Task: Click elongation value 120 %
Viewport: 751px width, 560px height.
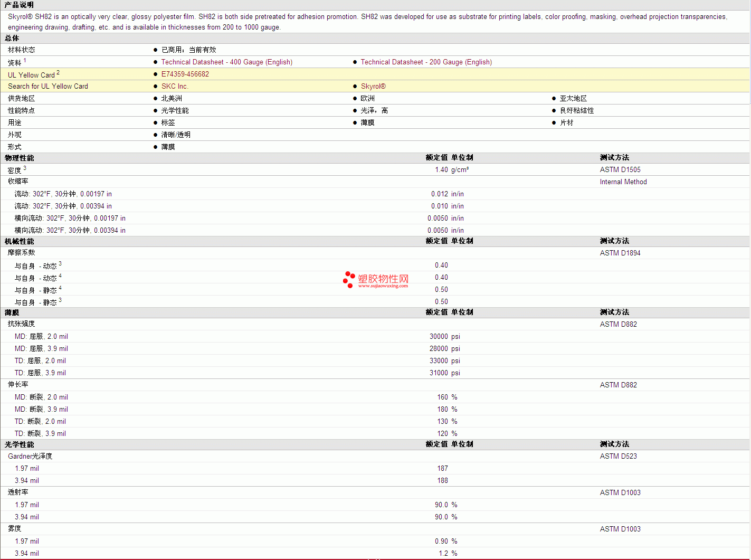Action: pyautogui.click(x=447, y=433)
